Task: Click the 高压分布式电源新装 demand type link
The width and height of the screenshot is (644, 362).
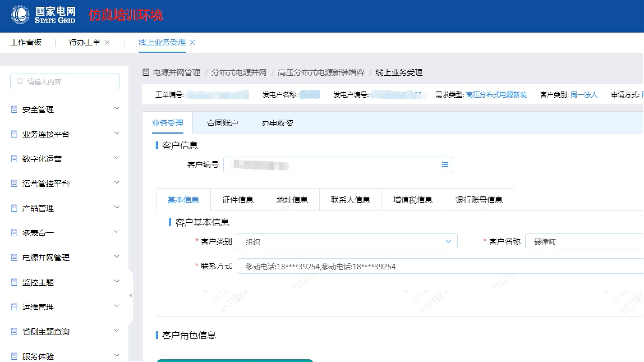Action: (x=496, y=95)
